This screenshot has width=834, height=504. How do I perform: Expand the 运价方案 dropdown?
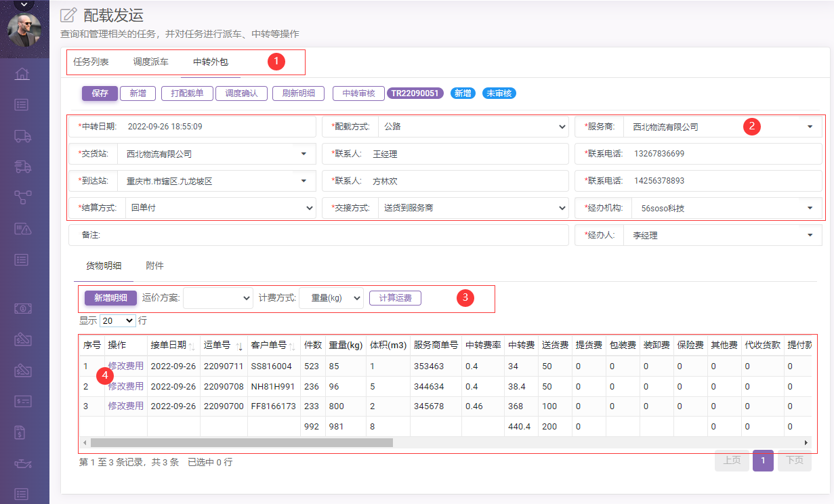tap(217, 298)
